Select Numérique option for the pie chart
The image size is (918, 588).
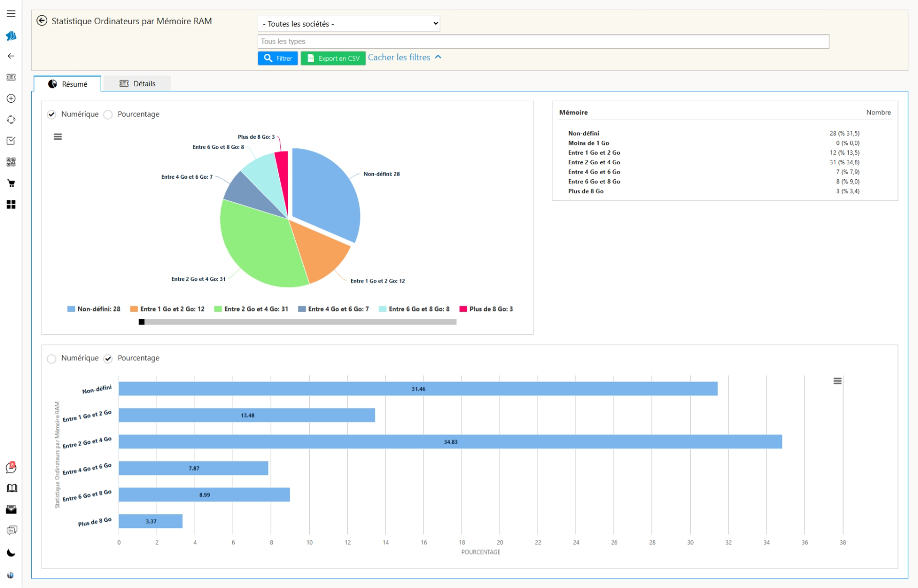tap(52, 115)
